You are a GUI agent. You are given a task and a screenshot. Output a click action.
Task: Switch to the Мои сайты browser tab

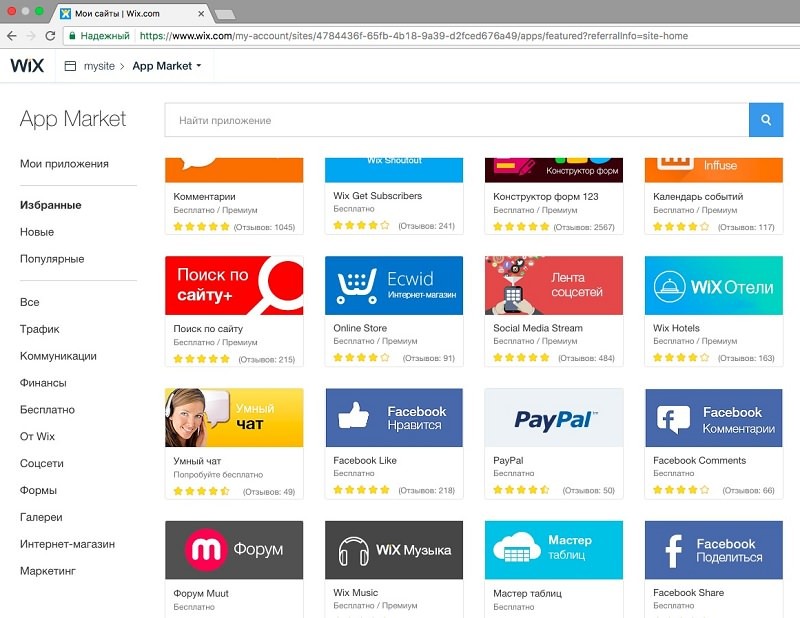pos(130,14)
